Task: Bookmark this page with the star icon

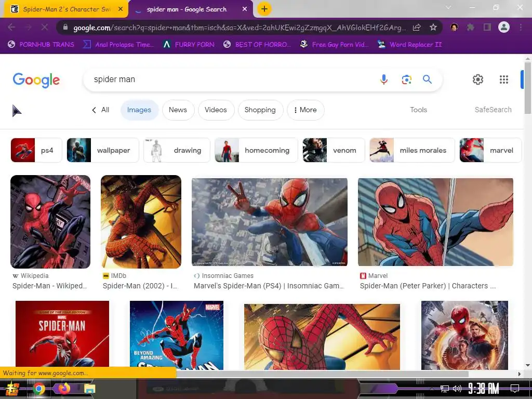Action: coord(433,28)
